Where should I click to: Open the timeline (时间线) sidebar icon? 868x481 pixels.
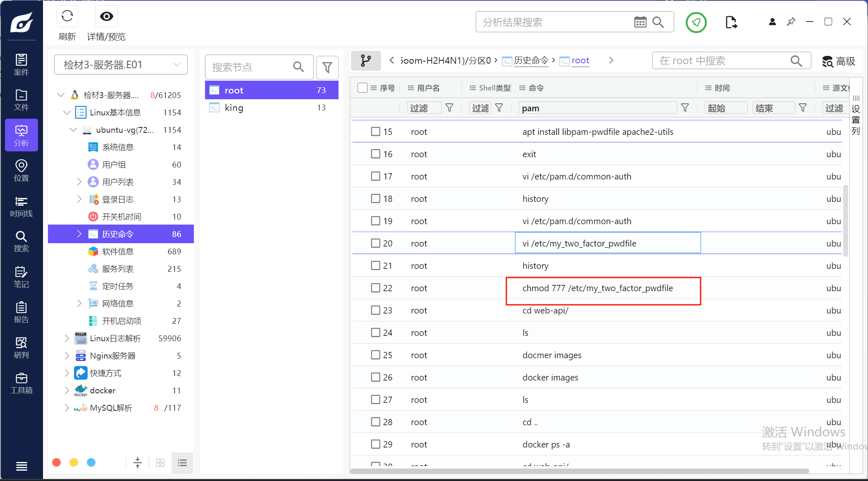pos(21,206)
